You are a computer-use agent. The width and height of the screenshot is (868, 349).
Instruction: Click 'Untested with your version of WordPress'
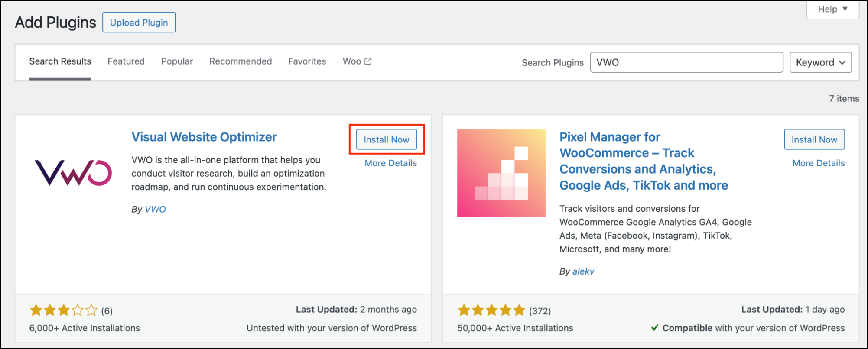[332, 328]
